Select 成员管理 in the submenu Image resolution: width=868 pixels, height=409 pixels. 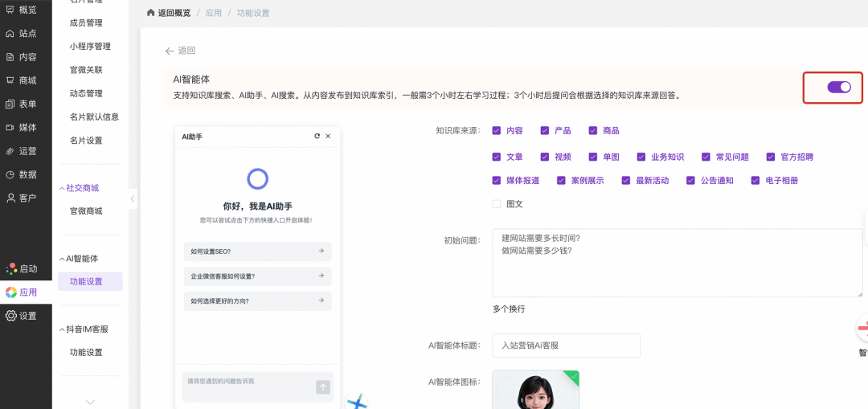[x=86, y=23]
